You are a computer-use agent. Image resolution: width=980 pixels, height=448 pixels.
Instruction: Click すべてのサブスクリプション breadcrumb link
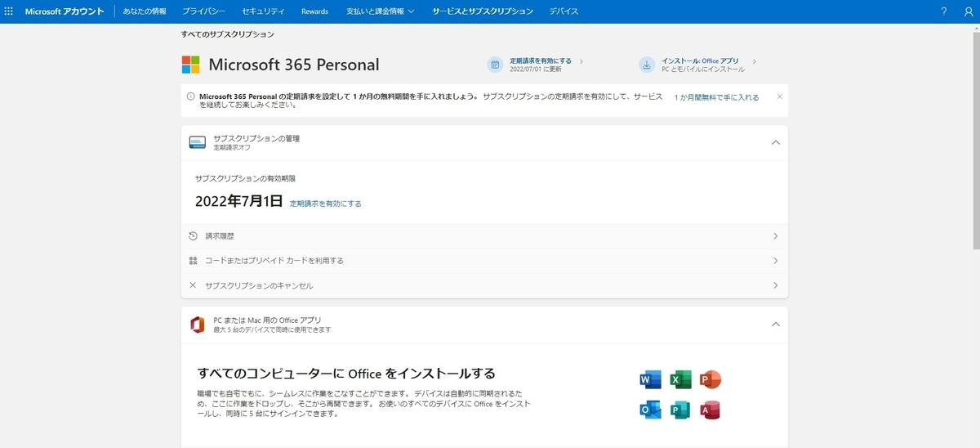[228, 34]
